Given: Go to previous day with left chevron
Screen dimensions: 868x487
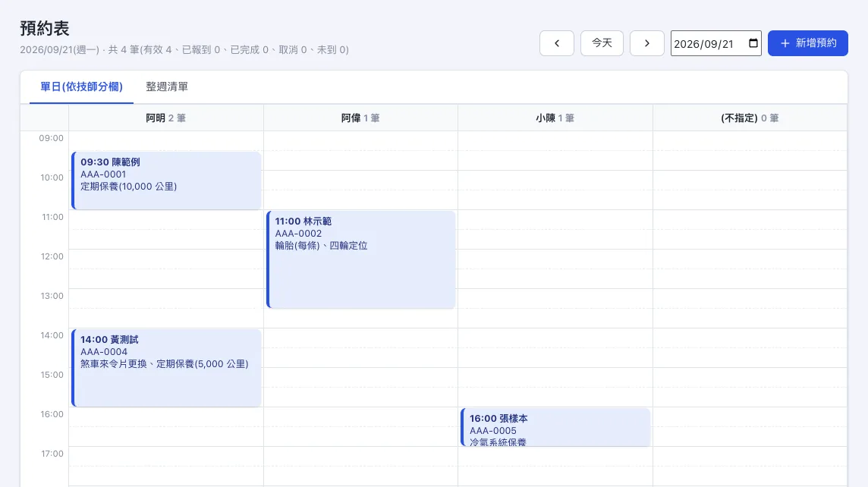Looking at the screenshot, I should (556, 43).
